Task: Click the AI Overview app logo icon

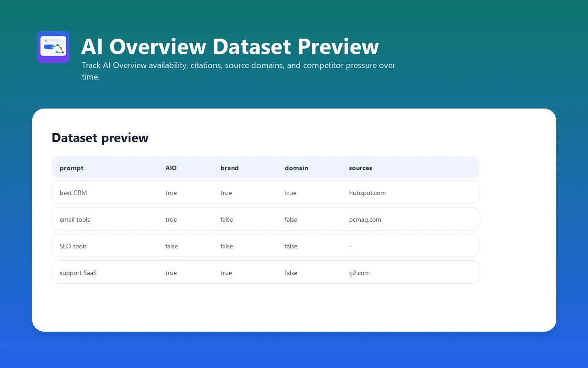Action: [x=53, y=47]
